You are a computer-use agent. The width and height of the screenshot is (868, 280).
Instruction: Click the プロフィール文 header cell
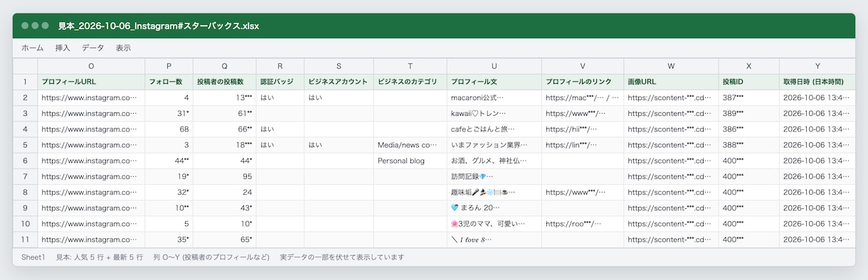tap(494, 82)
